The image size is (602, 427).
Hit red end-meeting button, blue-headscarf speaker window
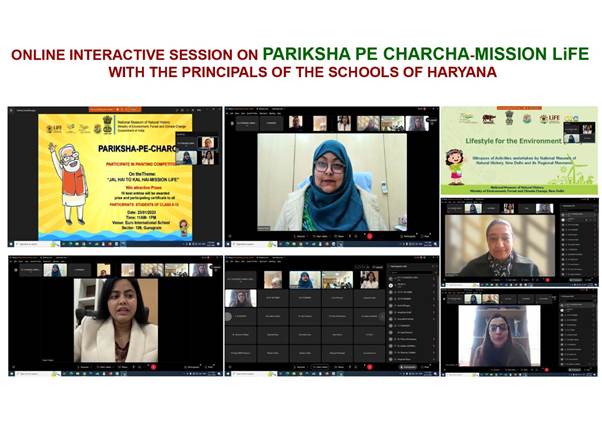[370, 236]
